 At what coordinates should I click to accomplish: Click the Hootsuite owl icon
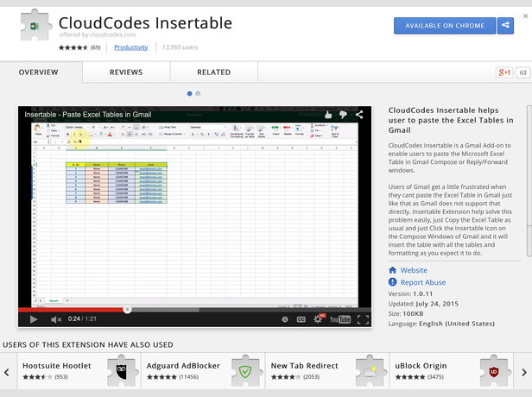point(122,372)
